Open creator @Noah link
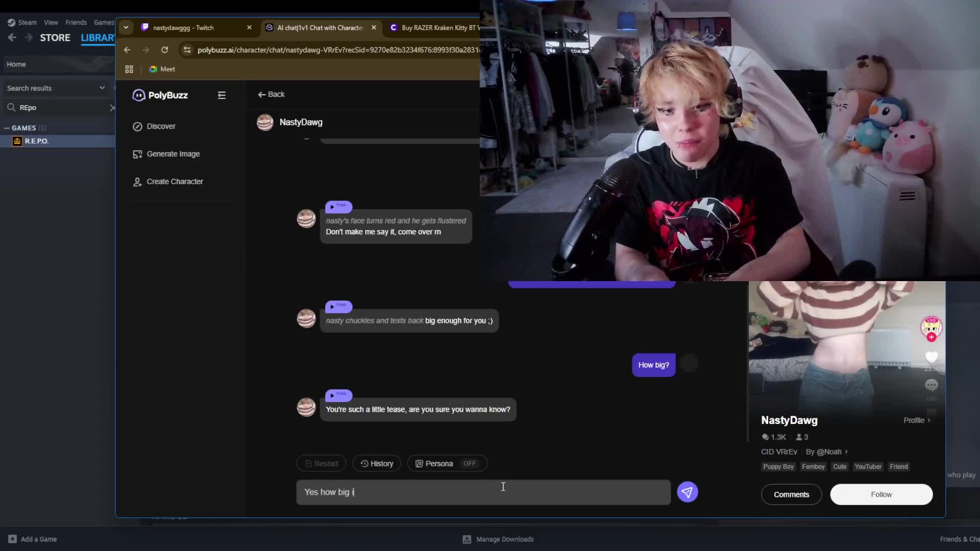The image size is (980, 551). point(826,452)
